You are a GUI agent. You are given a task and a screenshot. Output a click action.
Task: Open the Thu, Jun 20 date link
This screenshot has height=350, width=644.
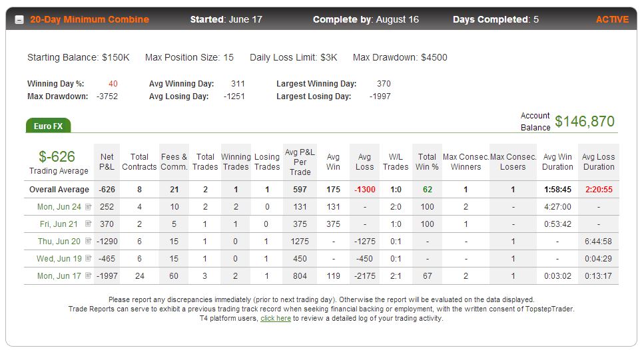(x=59, y=242)
